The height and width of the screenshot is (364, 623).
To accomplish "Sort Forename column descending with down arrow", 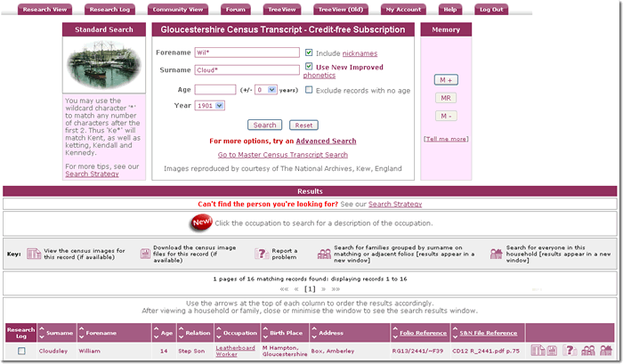I will [82, 337].
